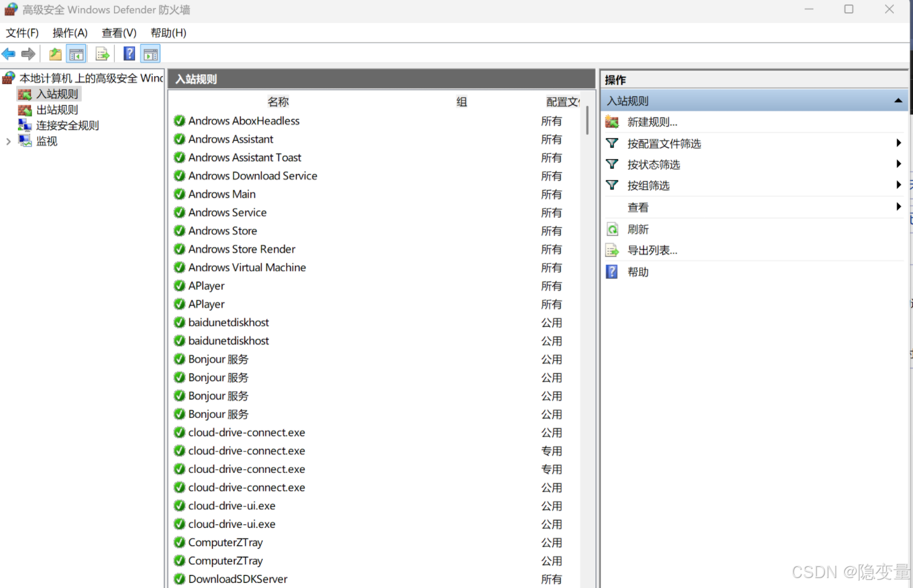Click 所有 in the DownloadSDKServer row
The image size is (913, 588).
pyautogui.click(x=551, y=579)
